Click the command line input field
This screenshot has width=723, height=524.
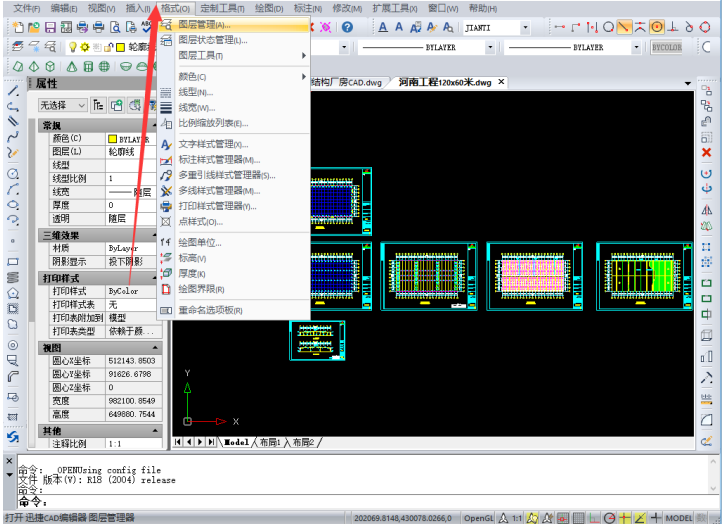(360, 502)
